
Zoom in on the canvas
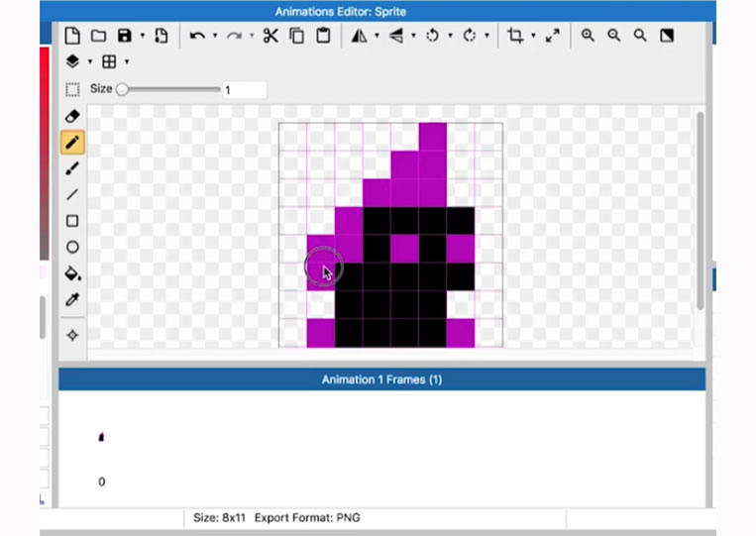588,36
